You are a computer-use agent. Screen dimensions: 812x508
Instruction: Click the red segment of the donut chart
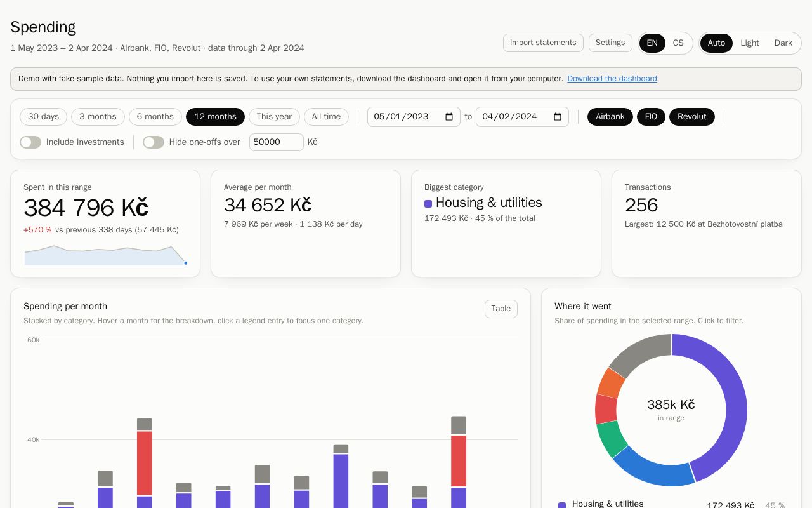(606, 409)
